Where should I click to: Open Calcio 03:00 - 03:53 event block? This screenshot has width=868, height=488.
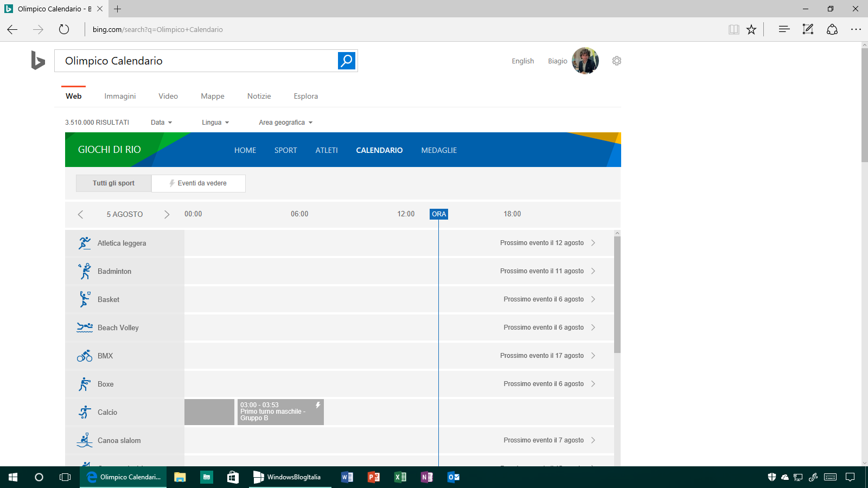tap(280, 412)
